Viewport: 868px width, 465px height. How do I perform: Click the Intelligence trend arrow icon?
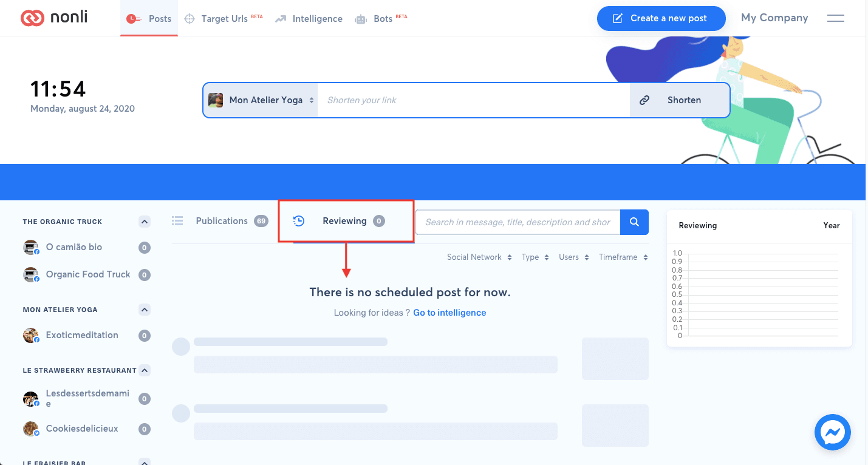pyautogui.click(x=281, y=19)
